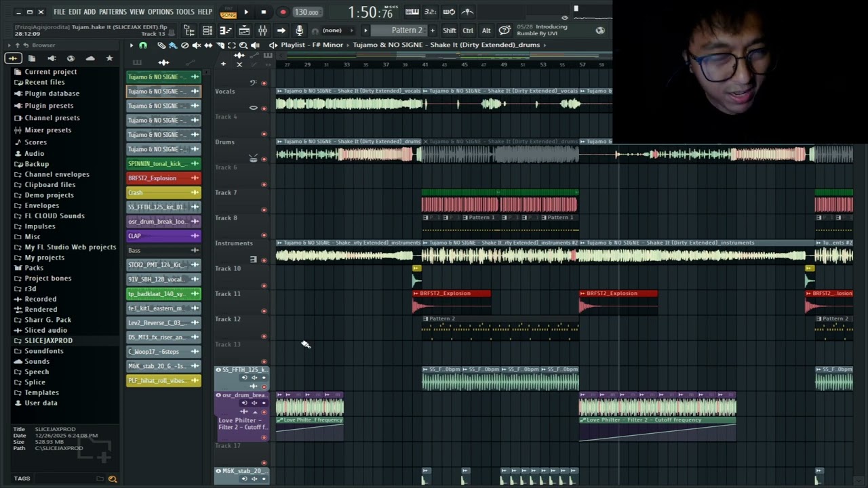Select the Draw pencil tool in playlist
Viewport: 868px width, 488px height.
[x=161, y=45]
